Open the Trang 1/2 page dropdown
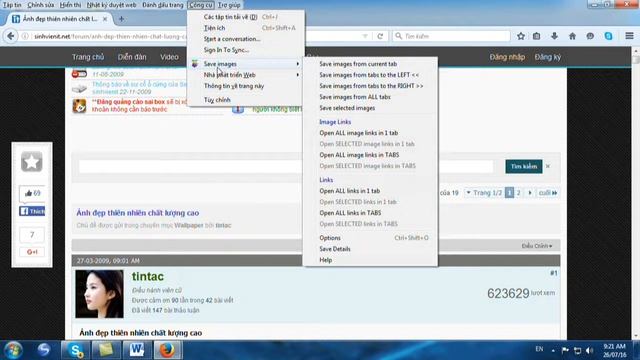Image resolution: width=640 pixels, height=360 pixels. tap(484, 193)
